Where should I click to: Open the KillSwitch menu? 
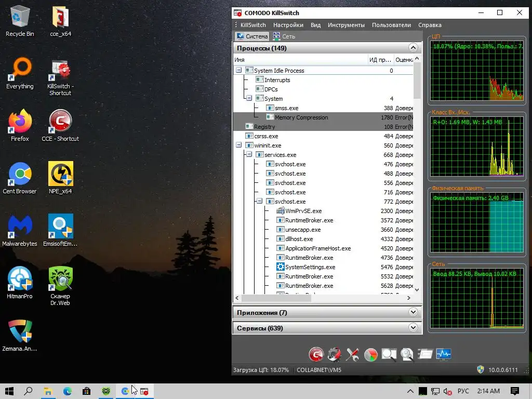click(x=253, y=25)
